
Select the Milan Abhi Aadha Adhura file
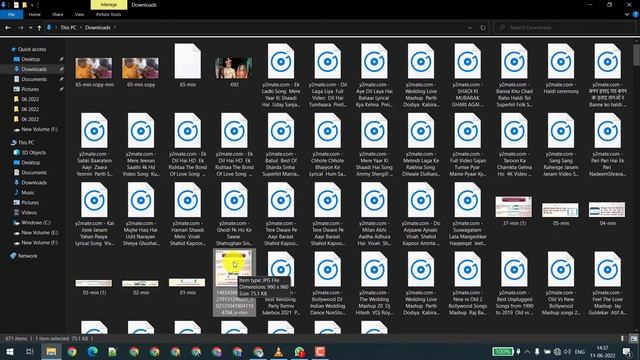click(x=374, y=214)
